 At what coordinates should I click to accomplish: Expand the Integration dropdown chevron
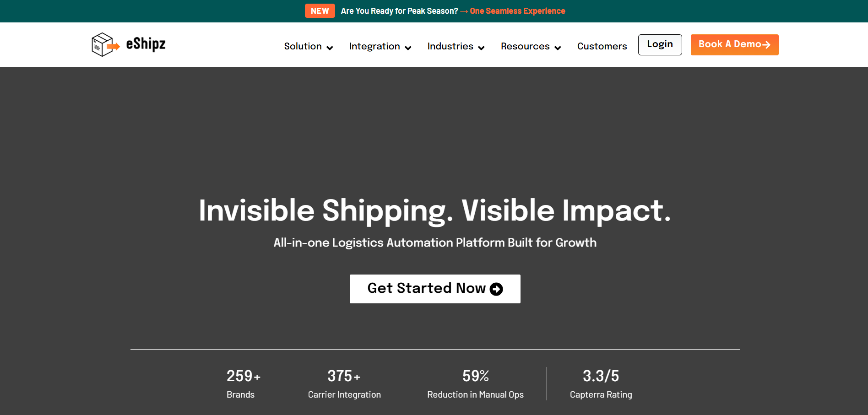408,48
